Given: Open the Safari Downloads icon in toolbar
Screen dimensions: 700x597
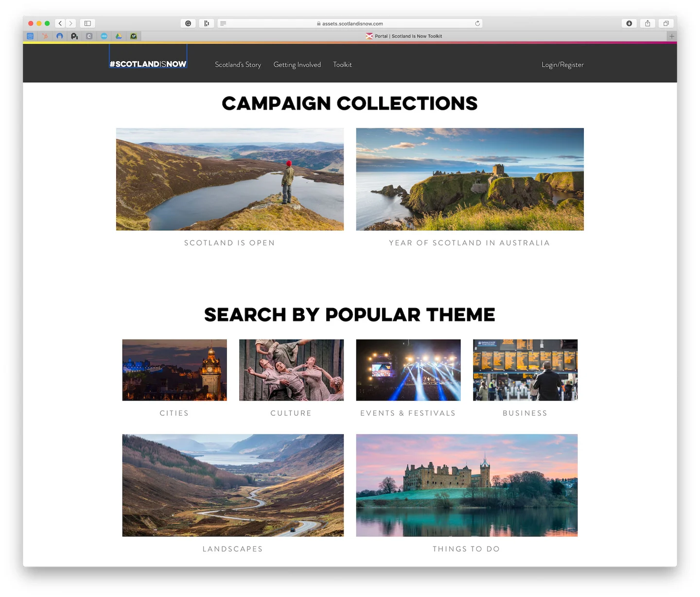Looking at the screenshot, I should pyautogui.click(x=629, y=23).
